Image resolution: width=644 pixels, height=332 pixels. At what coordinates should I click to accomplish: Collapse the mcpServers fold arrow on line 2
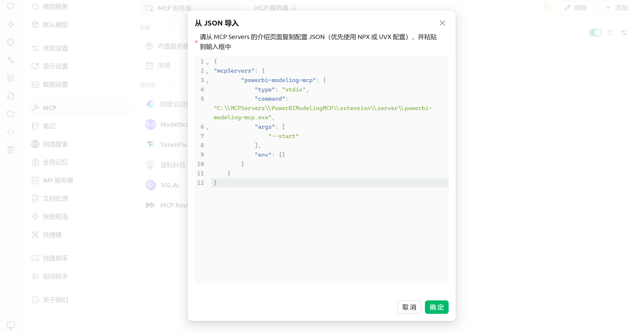[207, 73]
